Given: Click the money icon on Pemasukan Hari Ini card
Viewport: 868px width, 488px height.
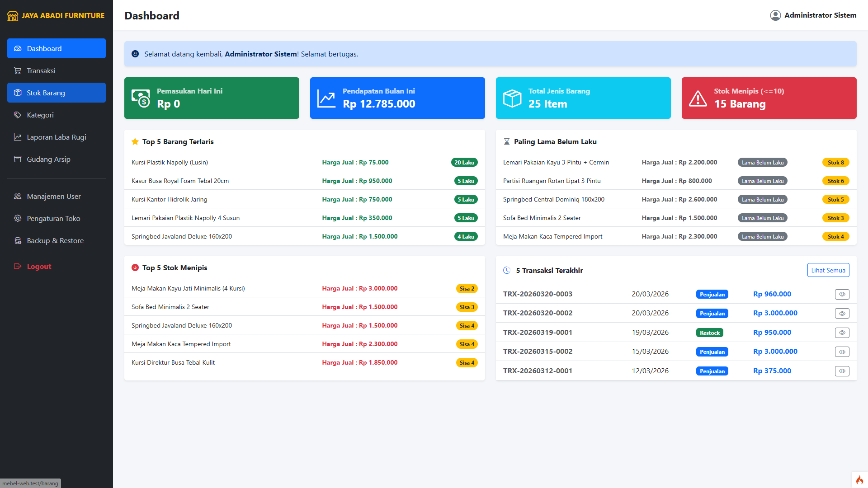Looking at the screenshot, I should (141, 99).
